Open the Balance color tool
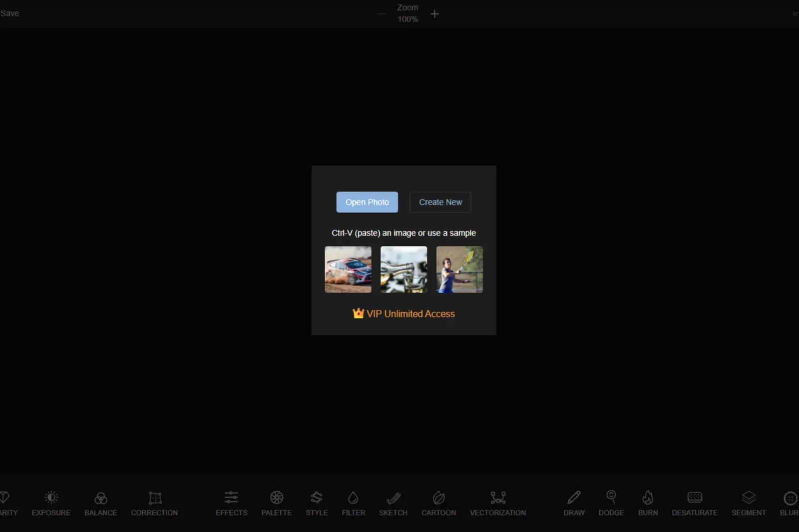Image resolution: width=799 pixels, height=532 pixels. (x=100, y=503)
